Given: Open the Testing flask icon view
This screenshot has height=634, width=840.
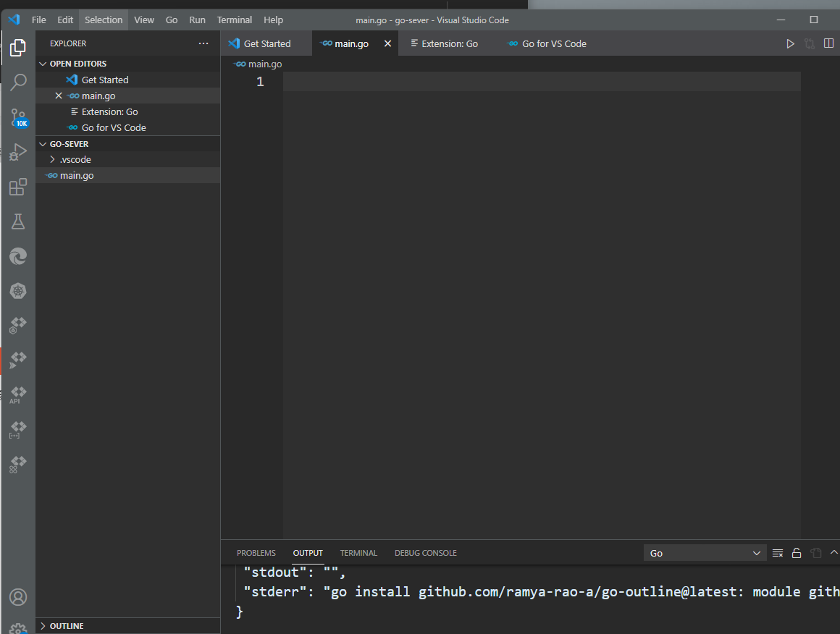Looking at the screenshot, I should tap(18, 222).
